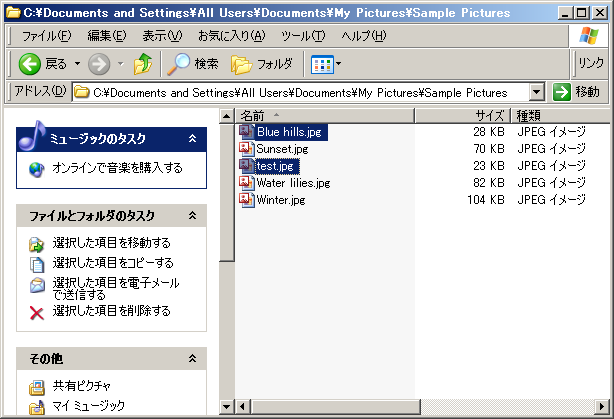This screenshot has height=419, width=614.
Task: Click the folder icon in address bar
Action: (81, 92)
